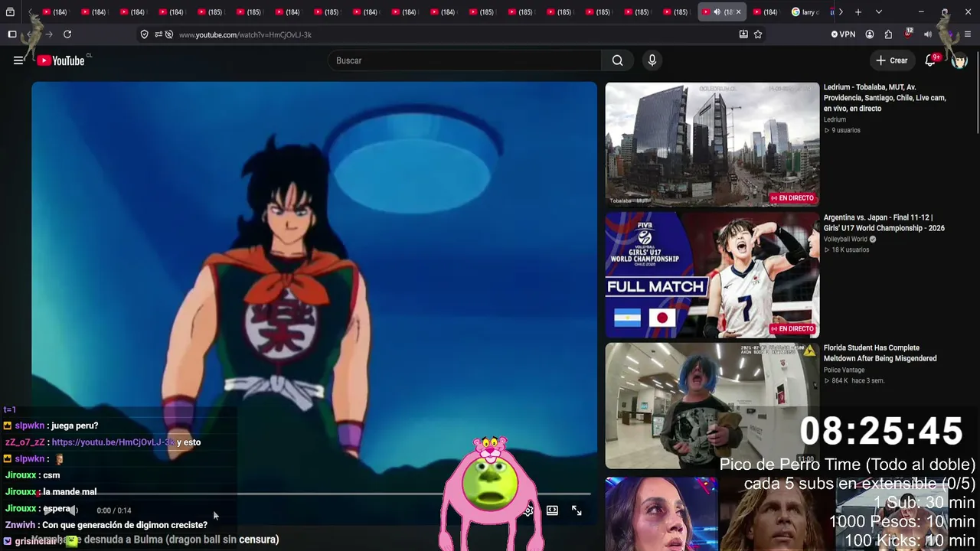Open the account avatar menu
The width and height of the screenshot is (980, 551).
959,60
